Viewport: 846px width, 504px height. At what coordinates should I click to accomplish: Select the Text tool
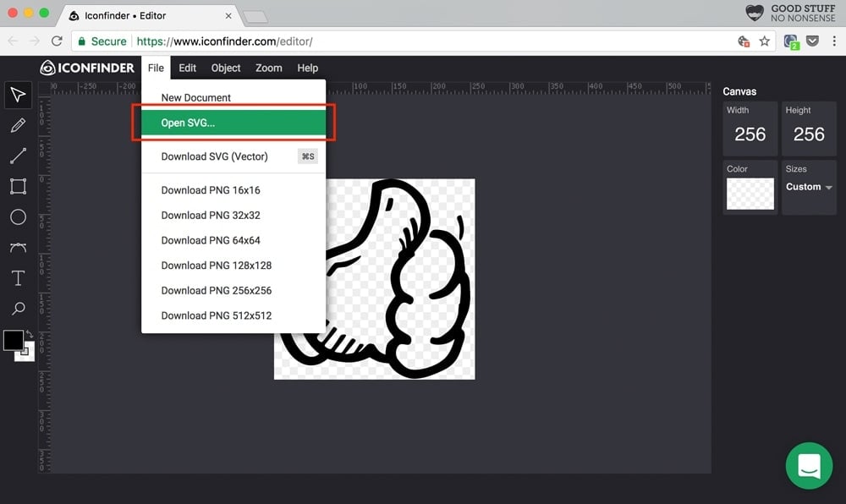coord(18,277)
